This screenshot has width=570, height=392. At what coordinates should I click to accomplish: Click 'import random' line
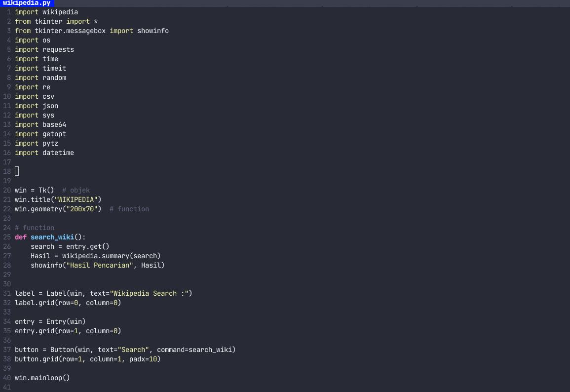[40, 78]
